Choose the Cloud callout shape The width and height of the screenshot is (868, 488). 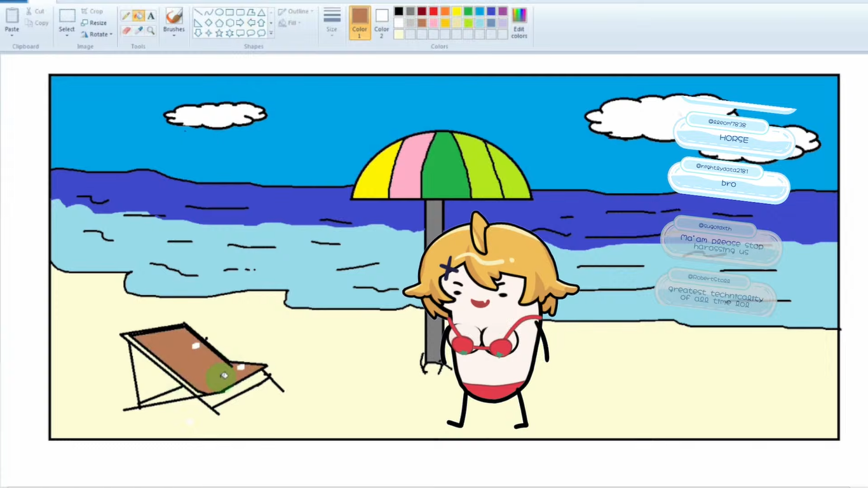tap(261, 33)
